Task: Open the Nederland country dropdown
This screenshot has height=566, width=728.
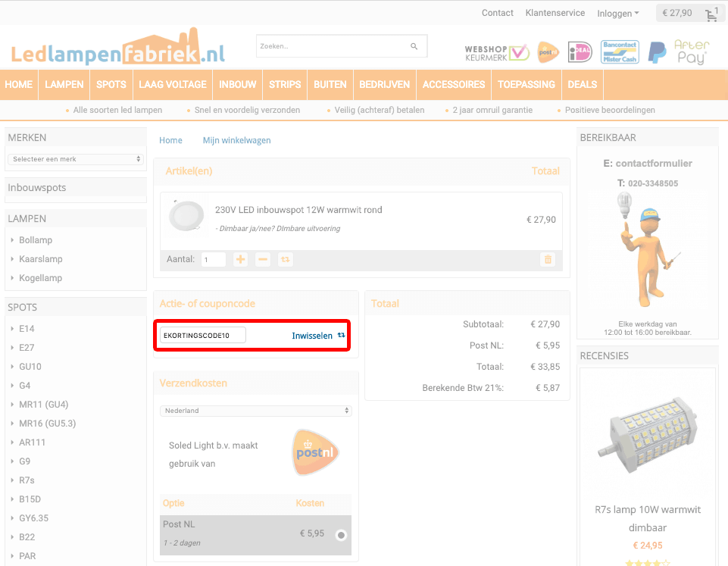Action: [x=256, y=411]
